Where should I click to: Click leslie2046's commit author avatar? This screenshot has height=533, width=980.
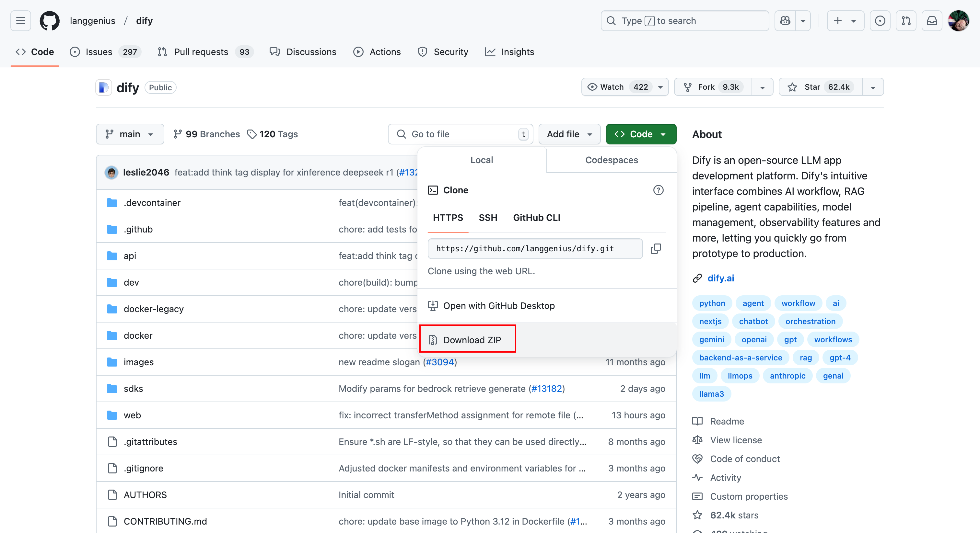[x=111, y=173]
